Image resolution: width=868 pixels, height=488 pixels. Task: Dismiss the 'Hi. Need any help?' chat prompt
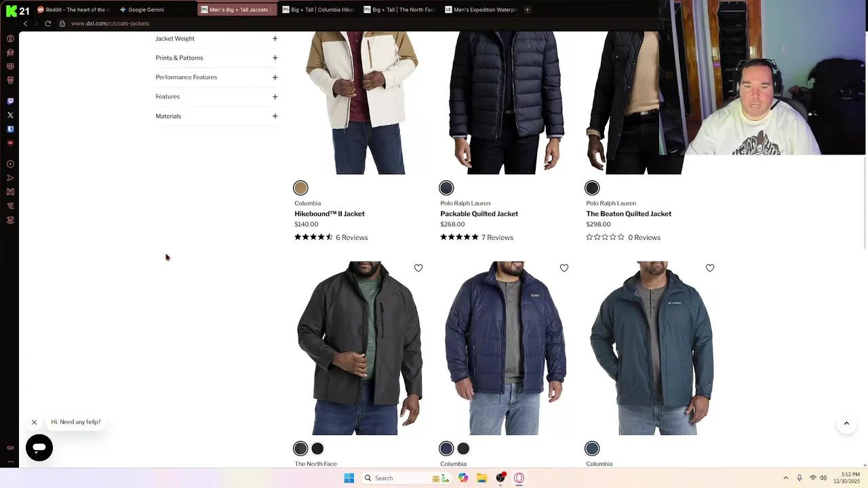34,422
